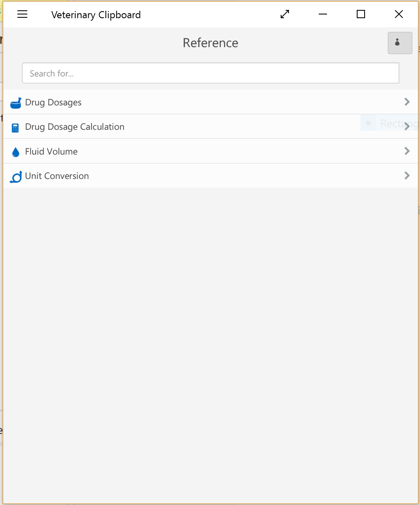Image resolution: width=420 pixels, height=505 pixels.
Task: Expand the Drug Dosages chevron
Action: tap(407, 102)
